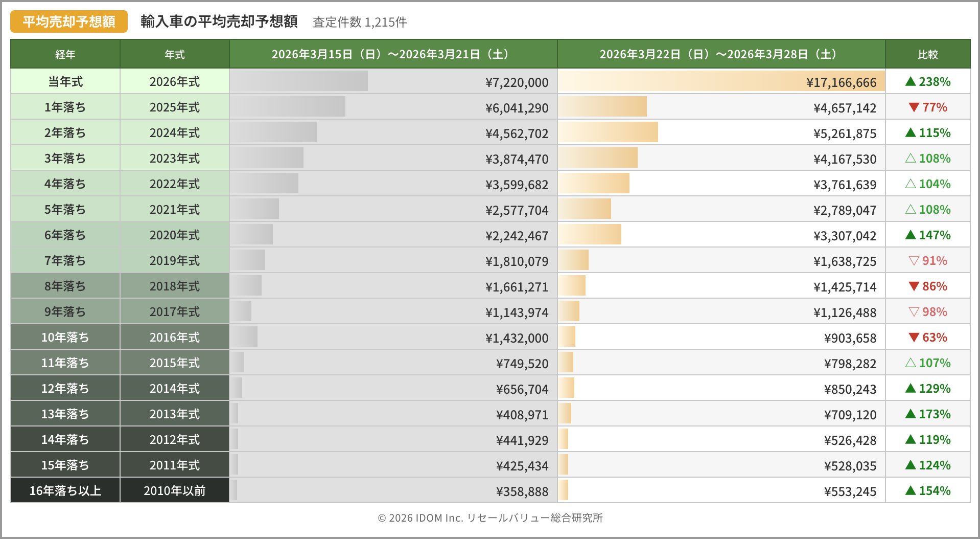Click the red down arrow beside 77%
Image resolution: width=980 pixels, height=539 pixels.
tap(914, 107)
